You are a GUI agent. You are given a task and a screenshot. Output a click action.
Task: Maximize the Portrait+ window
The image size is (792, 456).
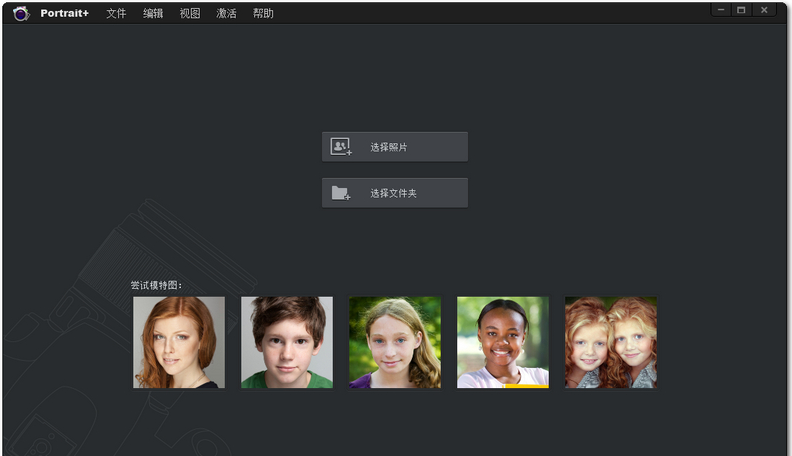tap(741, 9)
